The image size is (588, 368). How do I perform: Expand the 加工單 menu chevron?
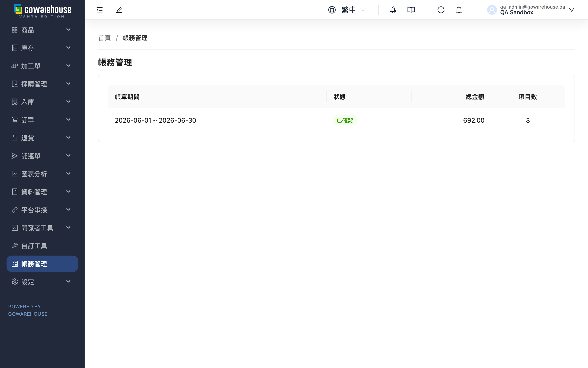68,66
